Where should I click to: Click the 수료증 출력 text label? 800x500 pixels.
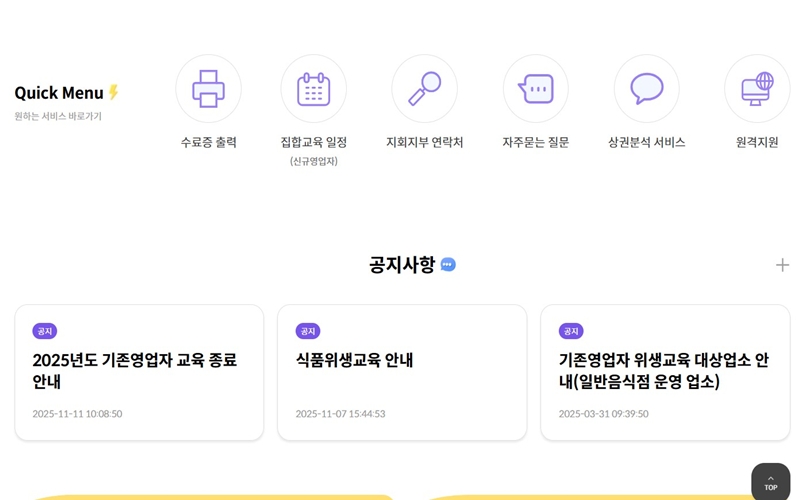point(209,142)
